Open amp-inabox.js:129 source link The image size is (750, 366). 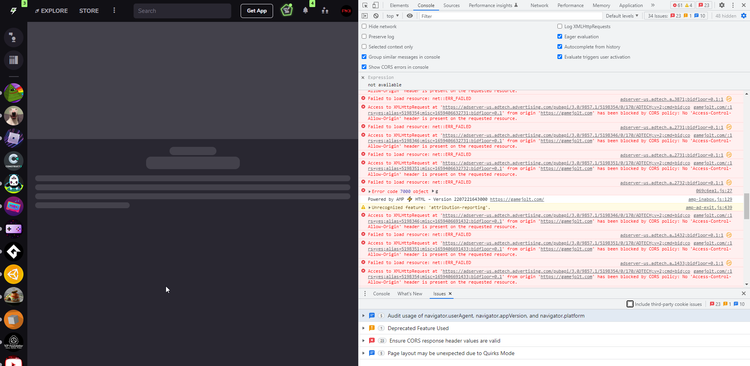(710, 199)
